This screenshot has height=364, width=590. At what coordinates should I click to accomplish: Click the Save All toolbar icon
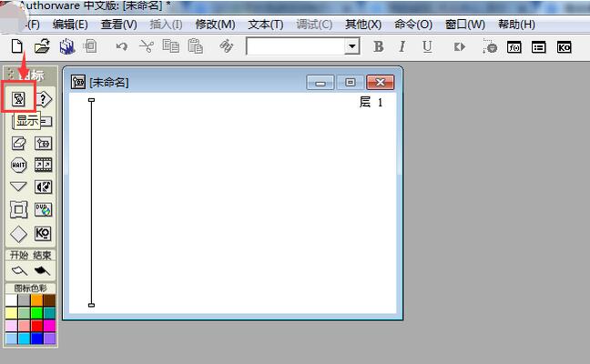(67, 46)
